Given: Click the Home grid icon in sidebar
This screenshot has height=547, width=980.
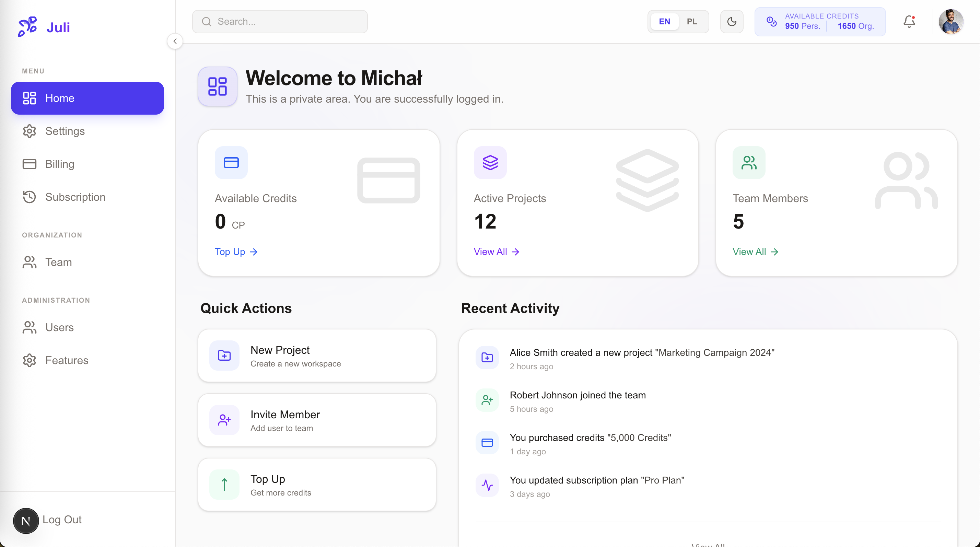Looking at the screenshot, I should coord(29,98).
